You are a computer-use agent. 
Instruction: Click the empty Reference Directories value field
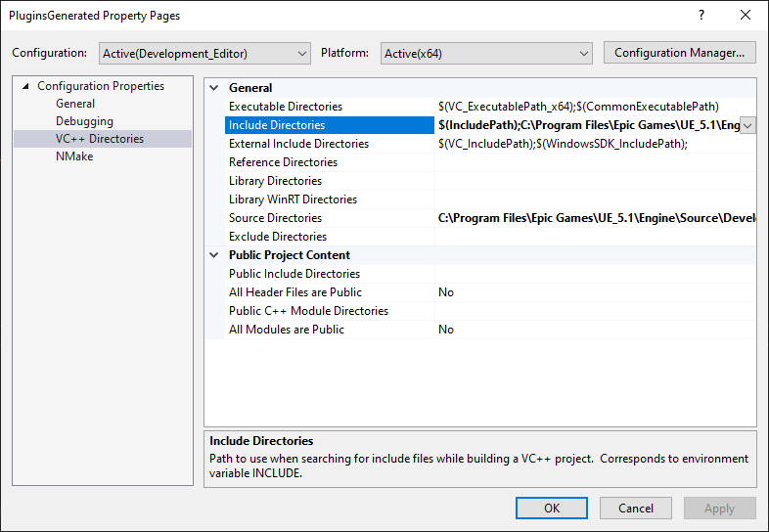[x=595, y=162]
